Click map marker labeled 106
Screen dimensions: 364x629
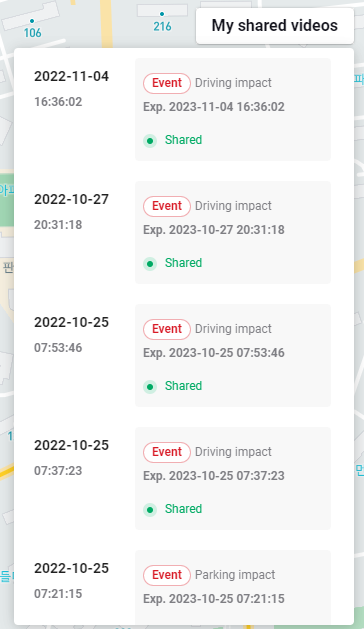click(32, 28)
